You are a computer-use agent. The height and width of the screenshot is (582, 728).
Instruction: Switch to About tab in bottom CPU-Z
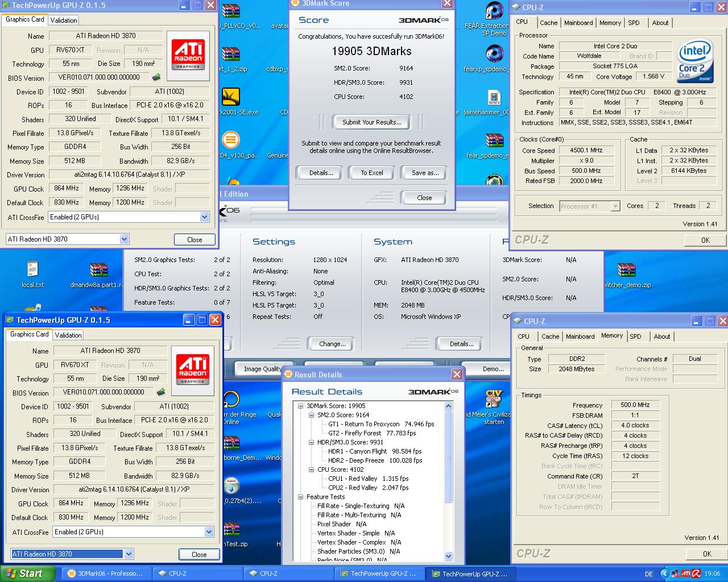(661, 336)
